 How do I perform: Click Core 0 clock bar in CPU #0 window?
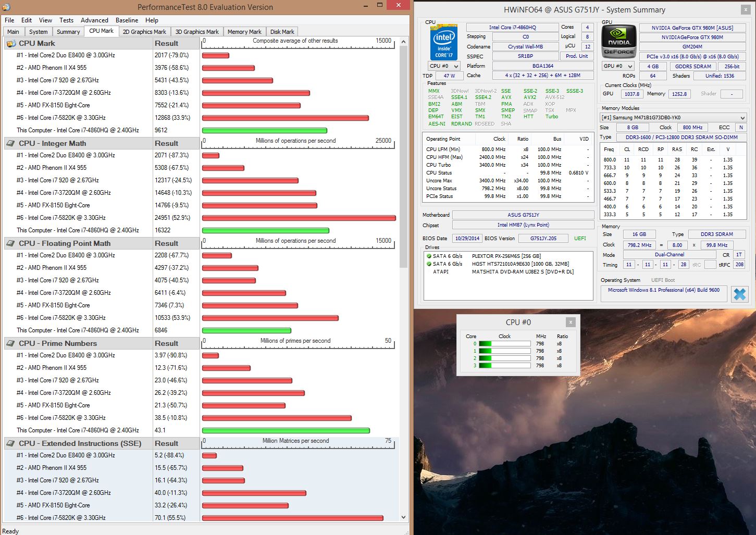point(504,344)
